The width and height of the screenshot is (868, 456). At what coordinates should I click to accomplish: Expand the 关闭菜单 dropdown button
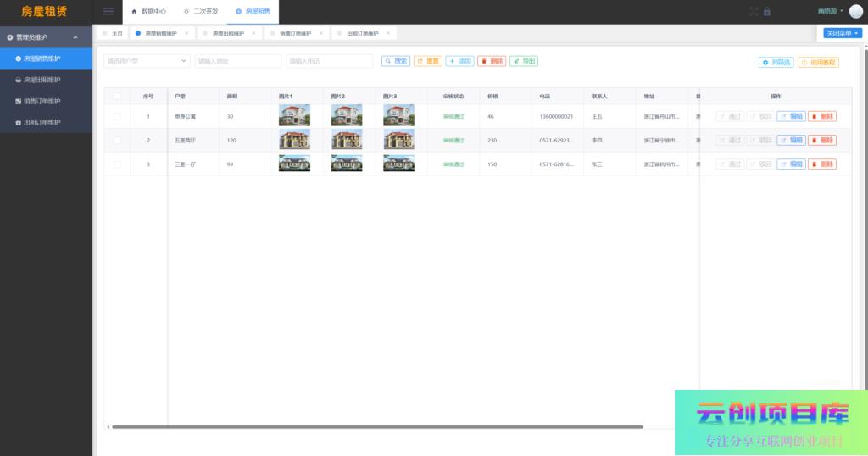pos(842,33)
